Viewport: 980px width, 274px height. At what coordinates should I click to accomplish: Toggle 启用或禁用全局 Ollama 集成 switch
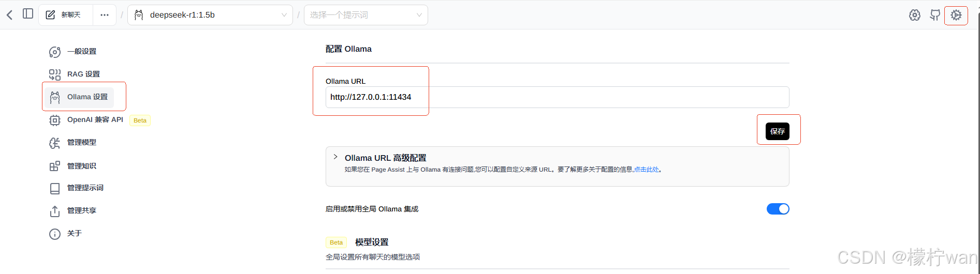click(778, 209)
